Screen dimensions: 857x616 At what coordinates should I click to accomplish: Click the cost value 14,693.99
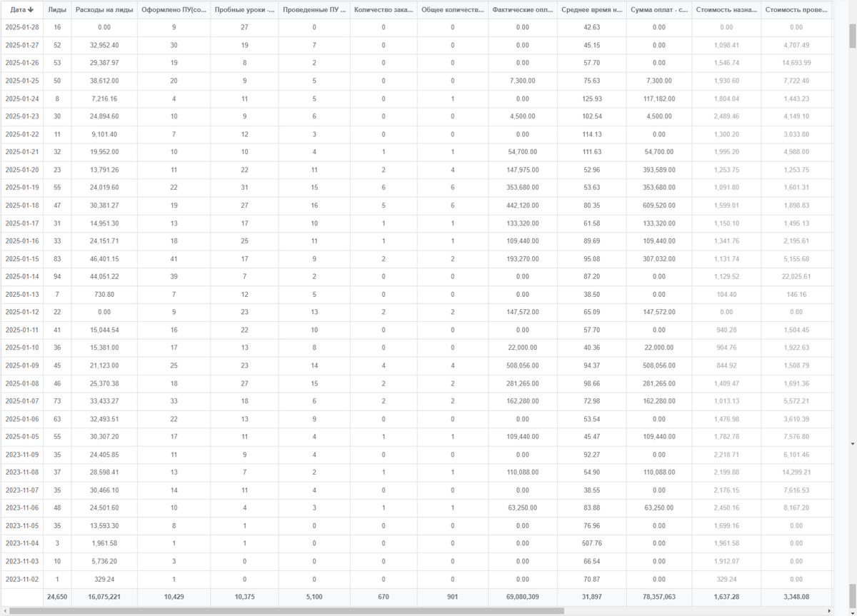(796, 63)
